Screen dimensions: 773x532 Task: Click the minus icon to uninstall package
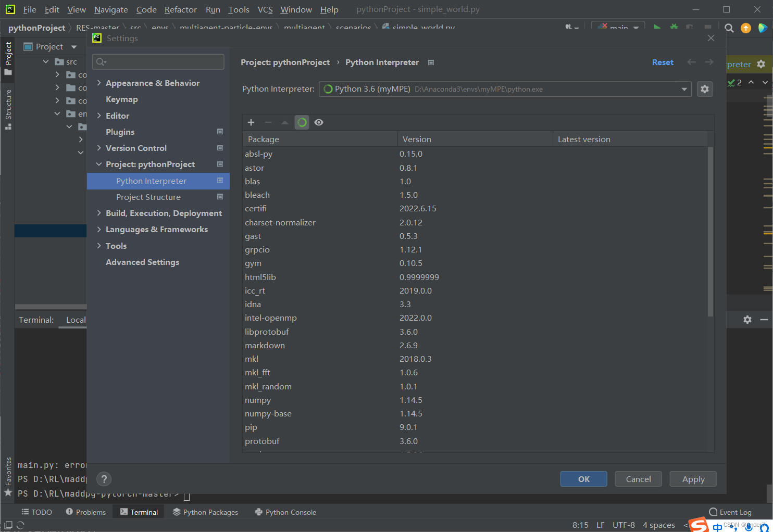[268, 122]
